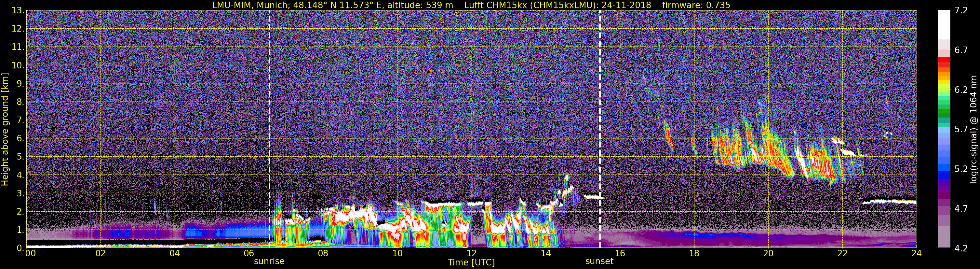Click the 20 hour tick label
This screenshot has width=980, height=269.
click(768, 253)
